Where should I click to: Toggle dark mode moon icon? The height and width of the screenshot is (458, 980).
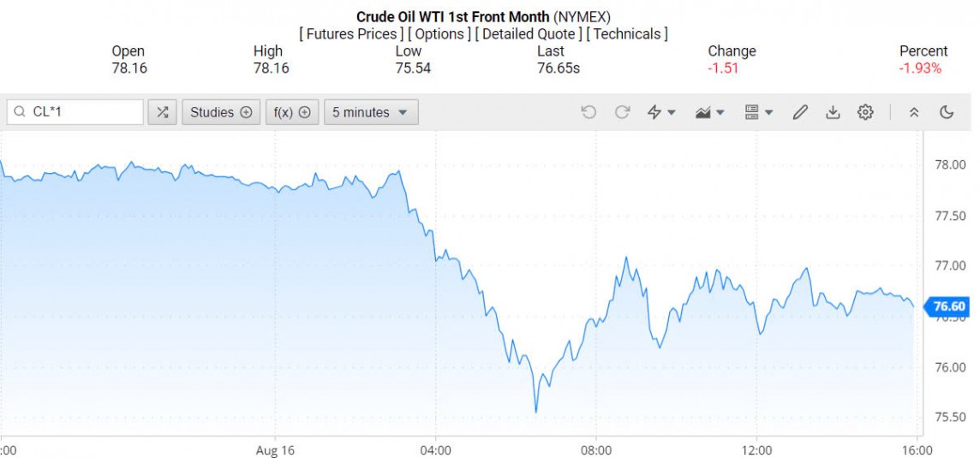point(947,112)
